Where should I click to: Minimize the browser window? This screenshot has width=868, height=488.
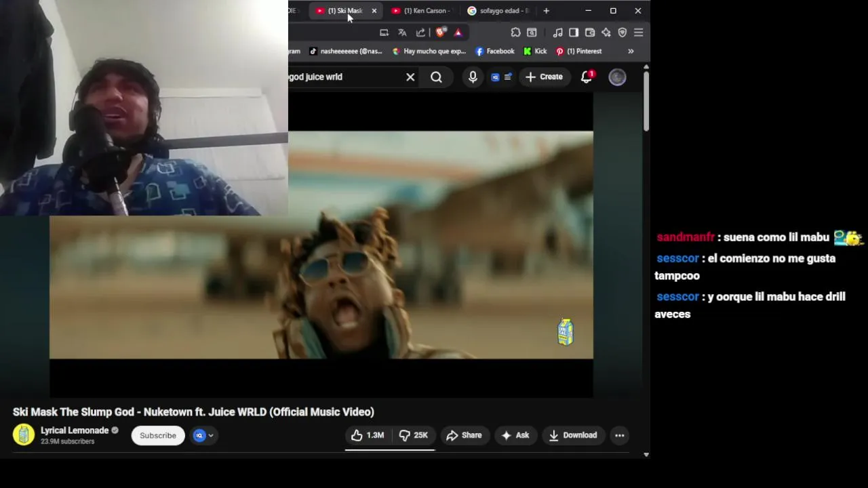coord(588,11)
